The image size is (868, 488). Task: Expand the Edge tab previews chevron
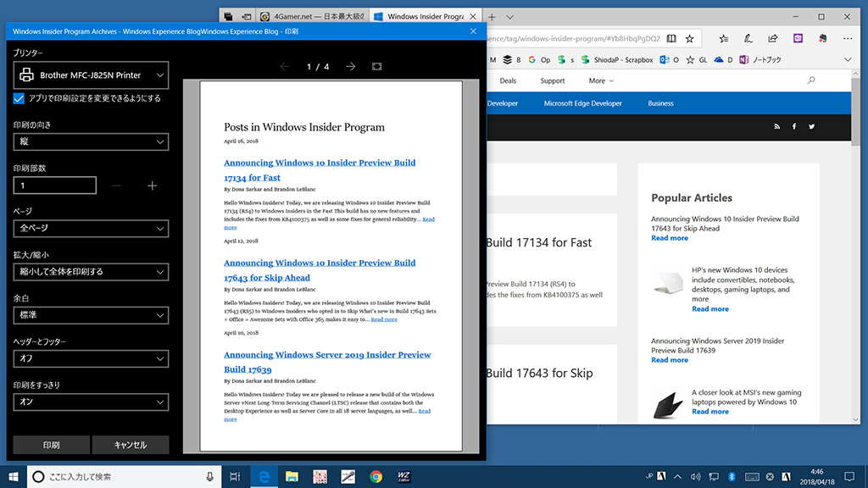pyautogui.click(x=509, y=17)
